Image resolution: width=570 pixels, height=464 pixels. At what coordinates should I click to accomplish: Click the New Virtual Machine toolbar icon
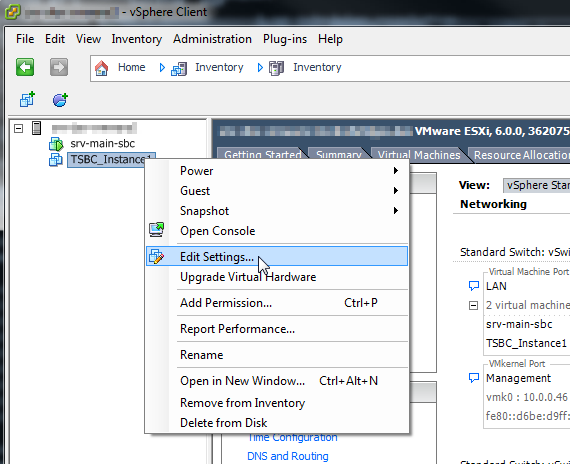coord(27,99)
